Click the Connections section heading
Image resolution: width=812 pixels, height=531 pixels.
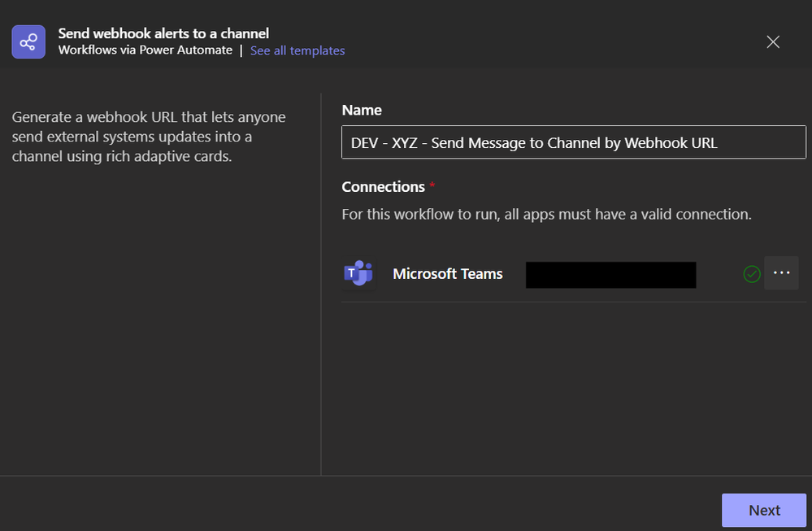pyautogui.click(x=383, y=186)
